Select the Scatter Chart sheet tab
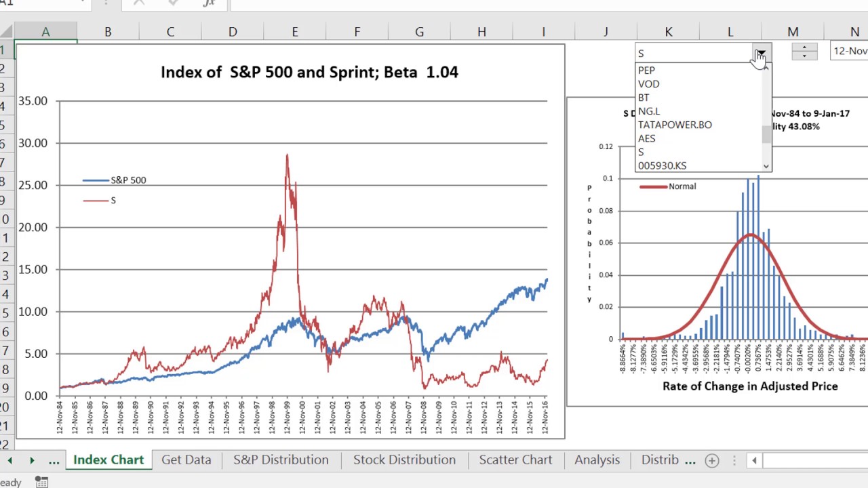This screenshot has height=488, width=868. [x=515, y=460]
